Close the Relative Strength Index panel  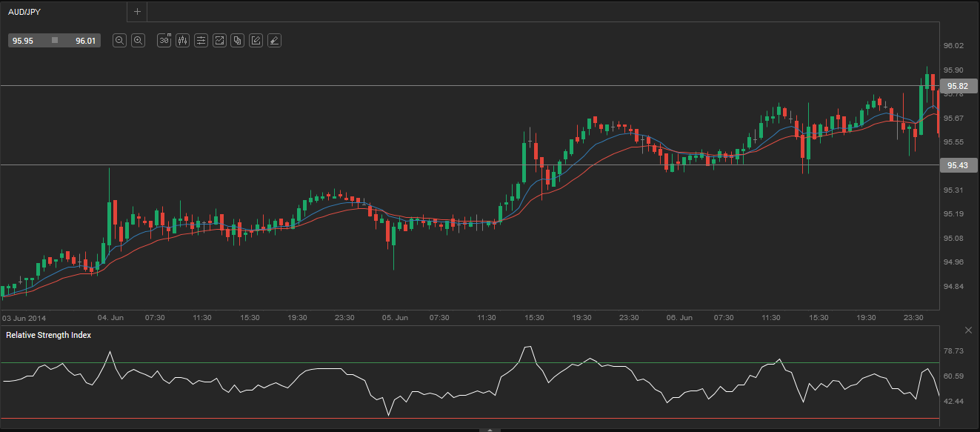[968, 330]
